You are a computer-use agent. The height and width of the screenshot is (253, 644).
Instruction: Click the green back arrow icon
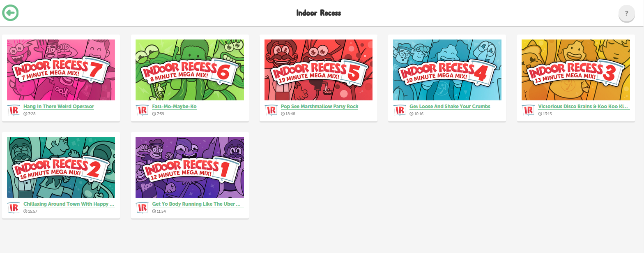10,13
